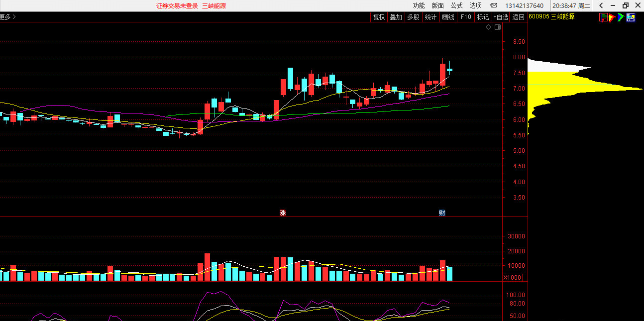Click the 8.50 price axis label
Image resolution: width=644 pixels, height=321 pixels.
[x=519, y=42]
